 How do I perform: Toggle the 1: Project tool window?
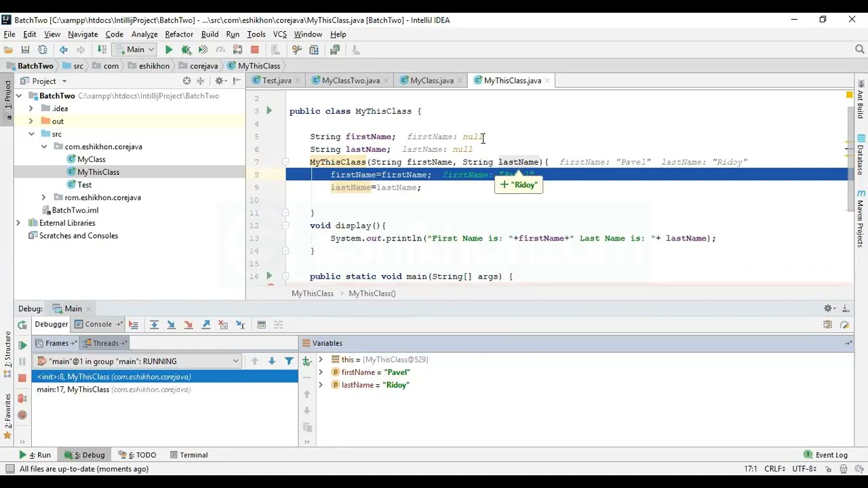click(7, 100)
